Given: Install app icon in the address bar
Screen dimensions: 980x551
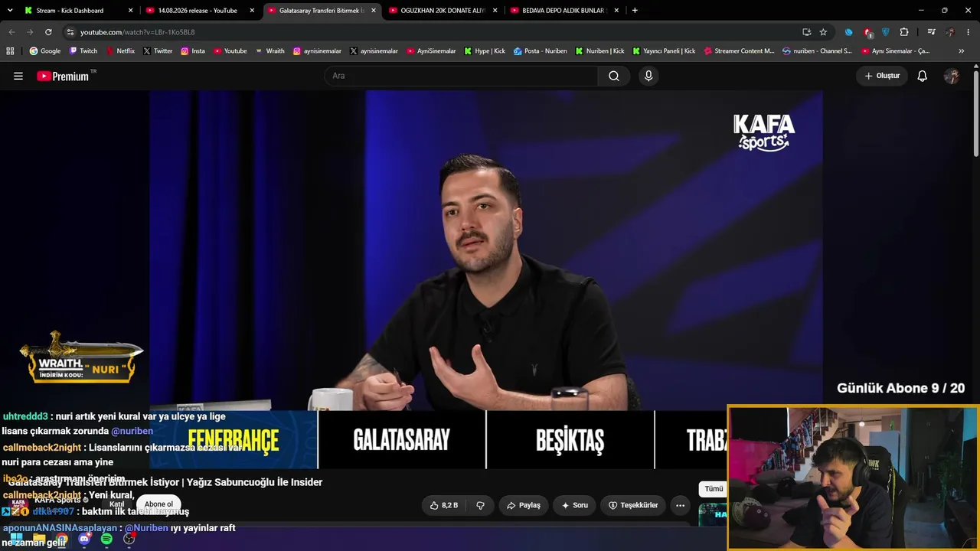Looking at the screenshot, I should pyautogui.click(x=806, y=32).
